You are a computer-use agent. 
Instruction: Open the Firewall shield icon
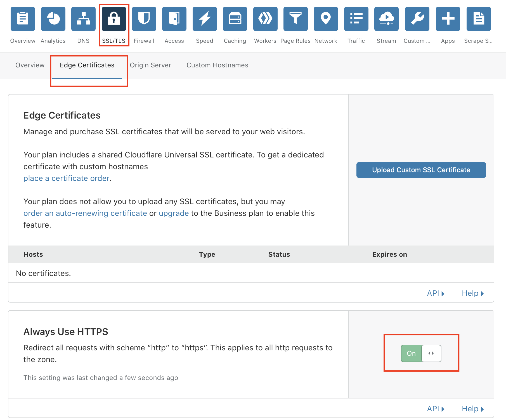pyautogui.click(x=144, y=19)
